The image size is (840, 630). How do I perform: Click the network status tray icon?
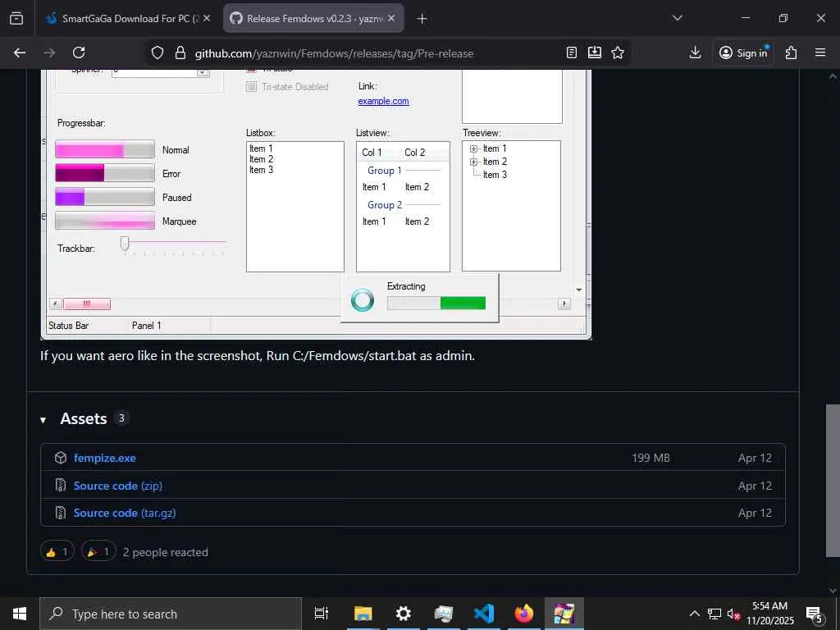[714, 614]
